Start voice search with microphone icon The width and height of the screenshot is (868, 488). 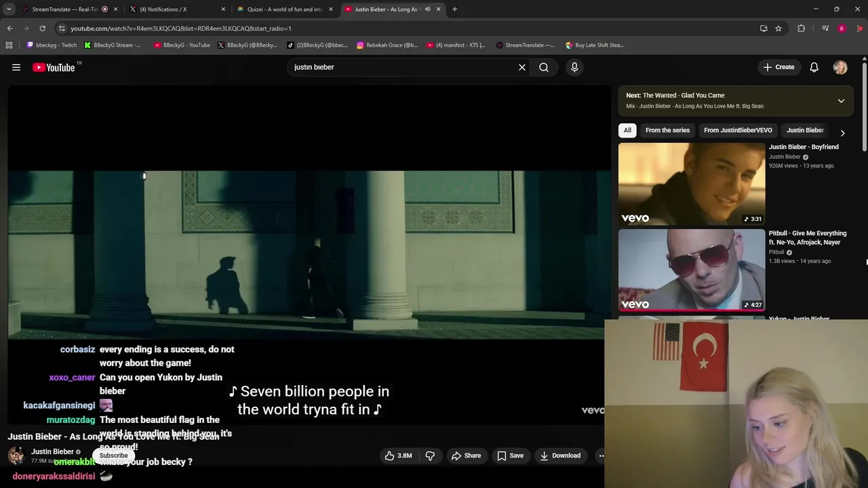(x=574, y=67)
